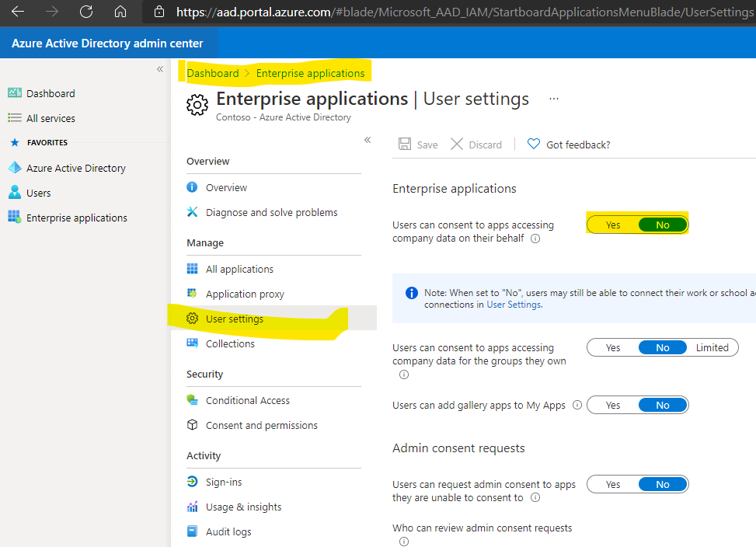Open Consent and permissions

[x=262, y=426]
